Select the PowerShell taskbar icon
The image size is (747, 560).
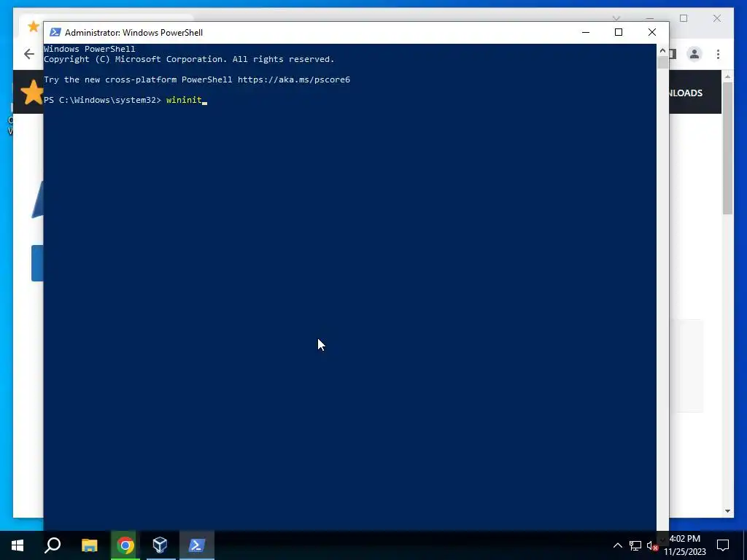point(197,545)
